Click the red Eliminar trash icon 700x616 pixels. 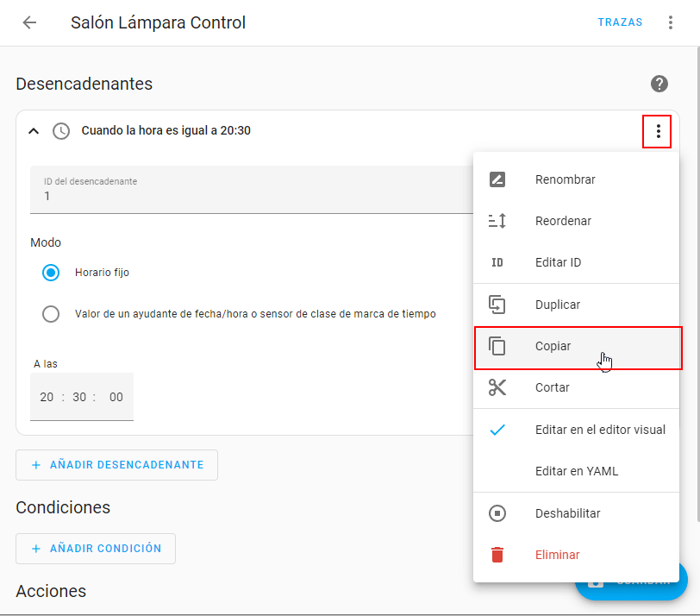(x=497, y=555)
